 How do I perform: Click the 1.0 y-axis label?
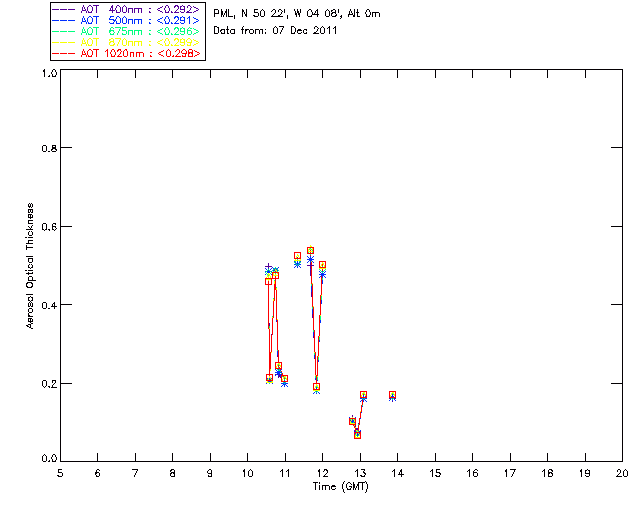click(49, 73)
